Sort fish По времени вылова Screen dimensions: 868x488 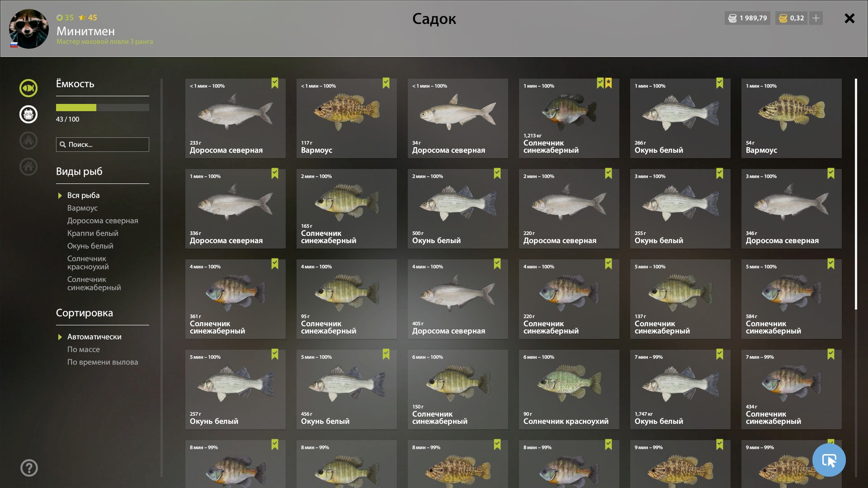103,362
